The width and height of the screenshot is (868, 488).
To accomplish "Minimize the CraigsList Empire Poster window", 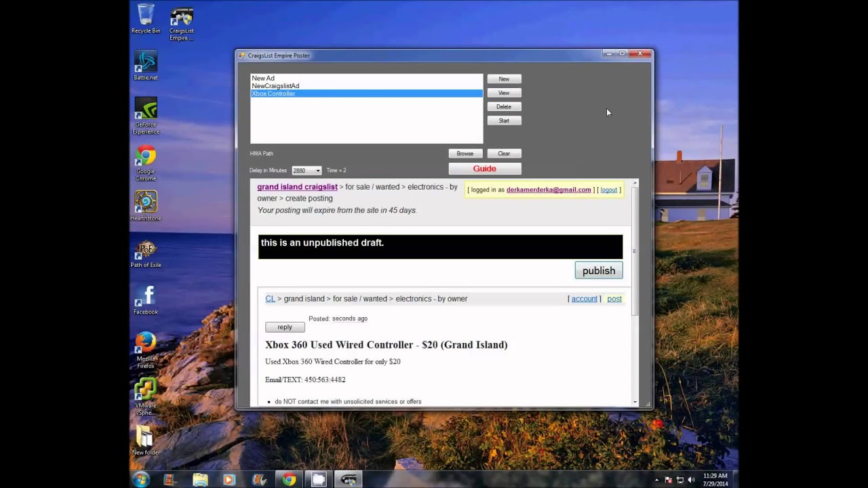I will [x=609, y=54].
